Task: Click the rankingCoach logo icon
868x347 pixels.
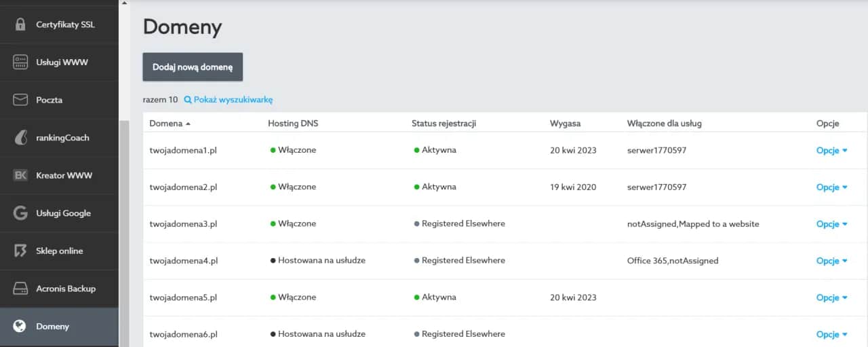Action: (20, 137)
